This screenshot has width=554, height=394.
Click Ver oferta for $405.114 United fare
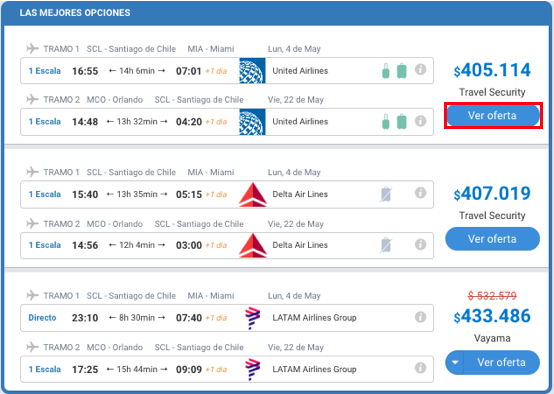[x=492, y=116]
